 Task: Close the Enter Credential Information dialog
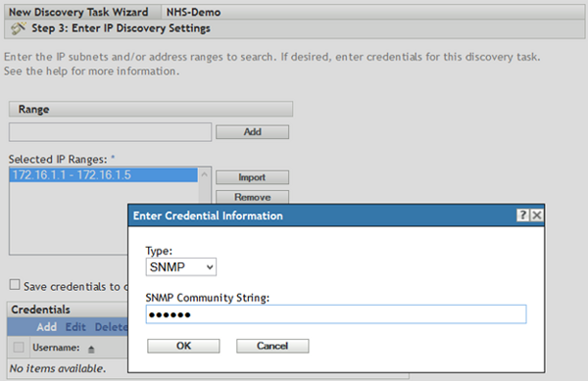pyautogui.click(x=537, y=215)
